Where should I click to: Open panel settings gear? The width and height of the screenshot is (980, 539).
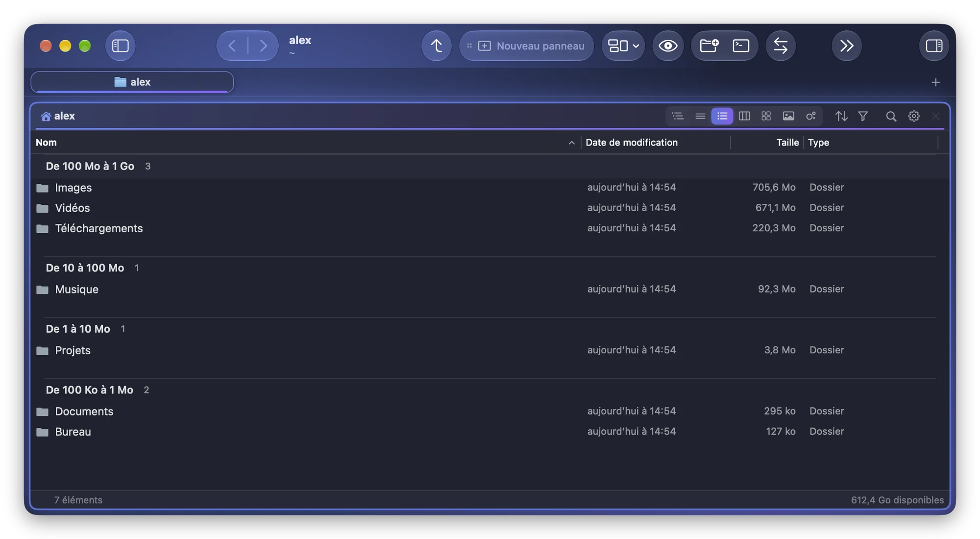(914, 116)
